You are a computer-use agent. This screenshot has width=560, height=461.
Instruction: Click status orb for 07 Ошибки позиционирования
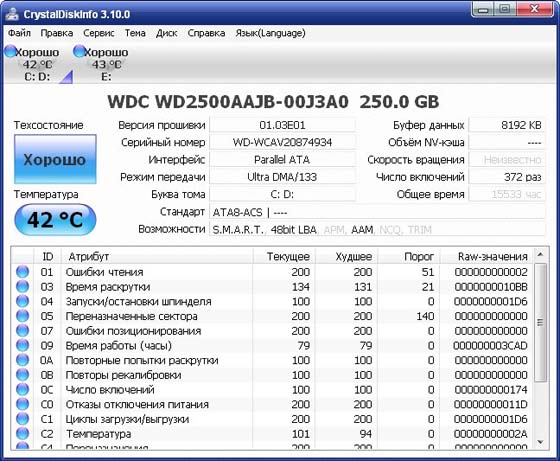22,331
